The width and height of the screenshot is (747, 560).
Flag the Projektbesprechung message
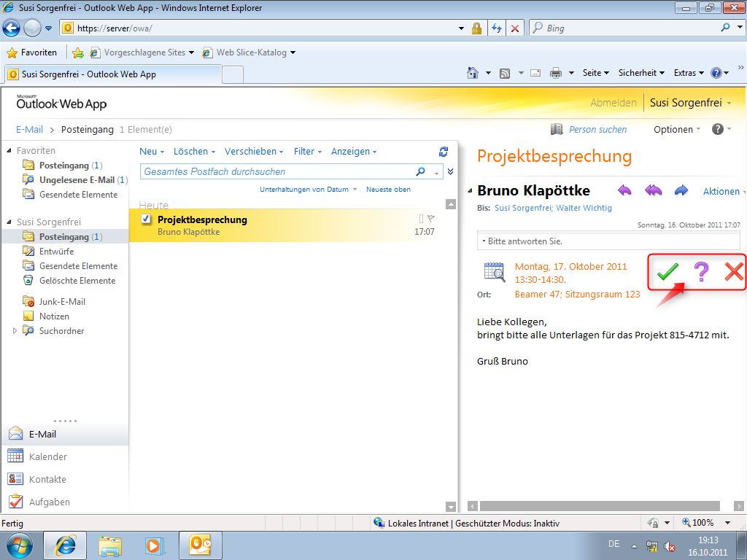tap(430, 219)
